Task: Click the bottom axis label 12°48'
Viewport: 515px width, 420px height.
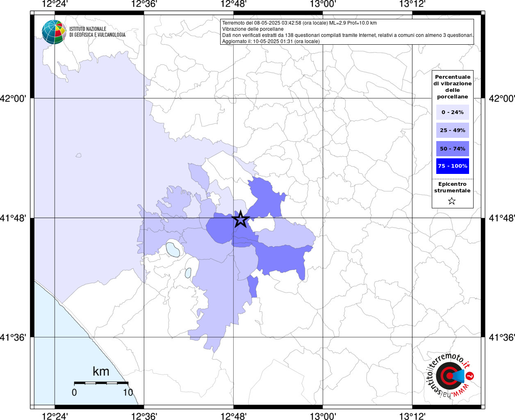Action: pos(234,416)
